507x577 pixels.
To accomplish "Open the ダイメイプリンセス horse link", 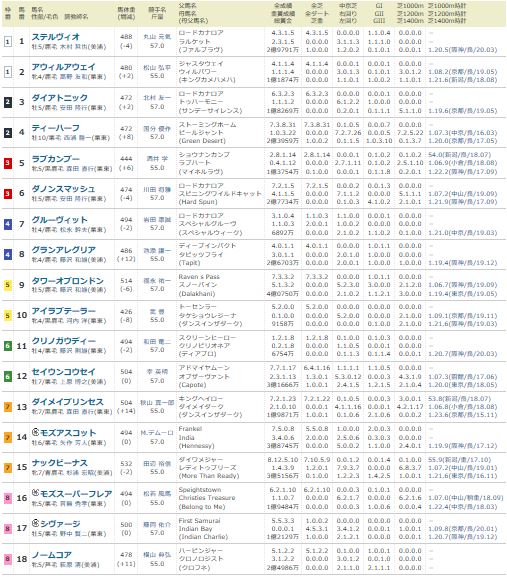I will (x=68, y=402).
